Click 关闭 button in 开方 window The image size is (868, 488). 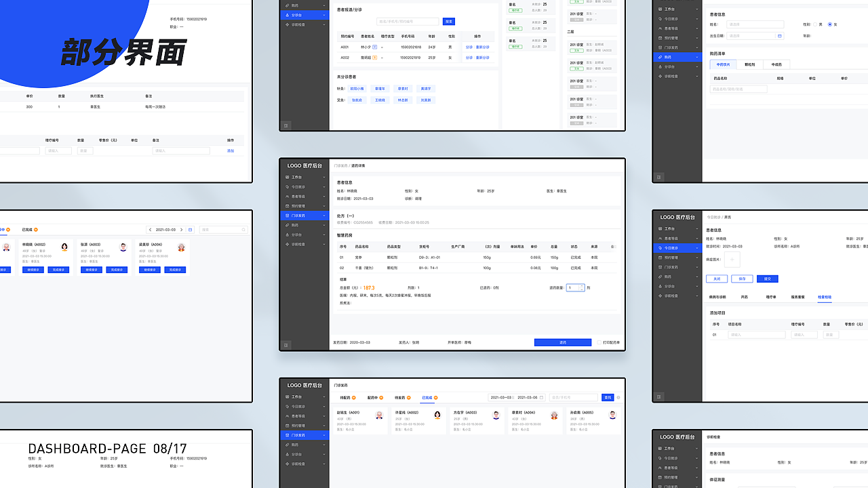pos(717,279)
